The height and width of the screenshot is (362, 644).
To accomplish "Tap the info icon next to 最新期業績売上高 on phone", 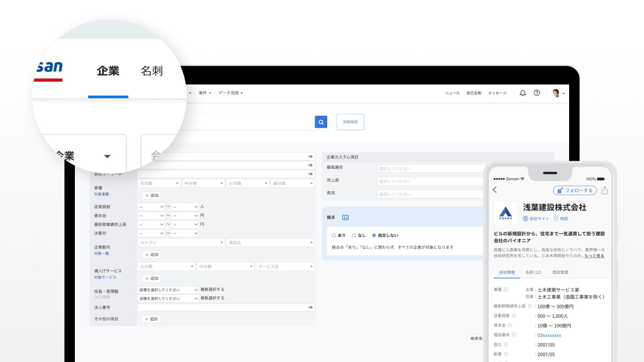I will tap(530, 306).
